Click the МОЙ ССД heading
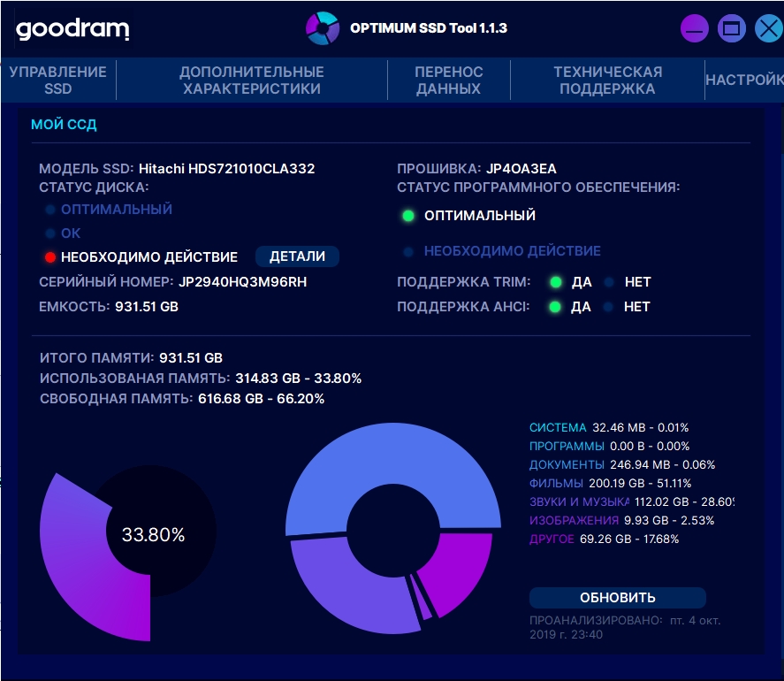This screenshot has width=784, height=681. click(x=64, y=124)
